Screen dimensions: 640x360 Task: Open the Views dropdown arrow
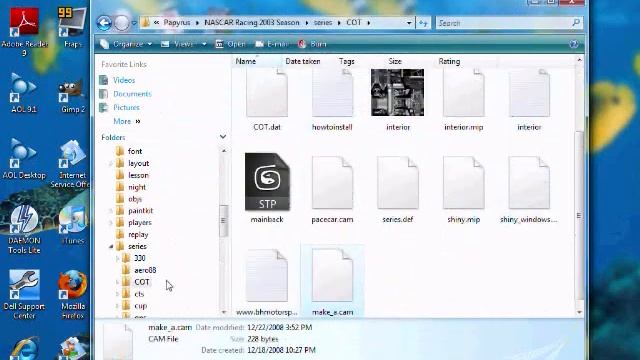pos(204,44)
